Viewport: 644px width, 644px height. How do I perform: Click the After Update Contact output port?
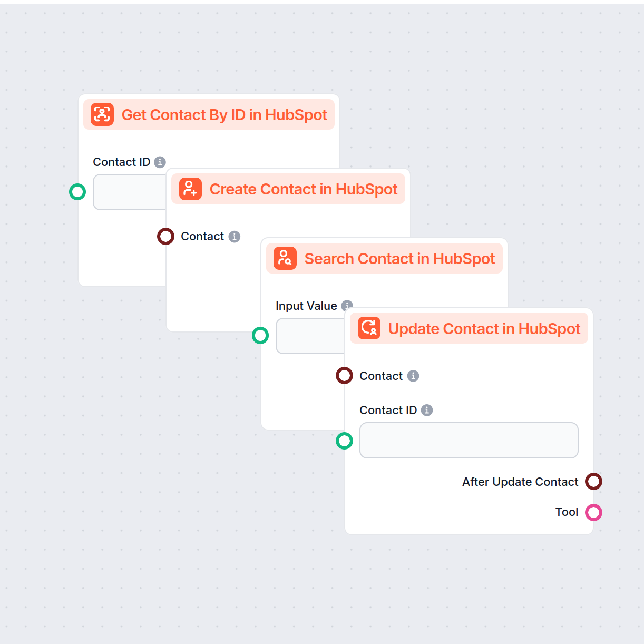click(594, 481)
